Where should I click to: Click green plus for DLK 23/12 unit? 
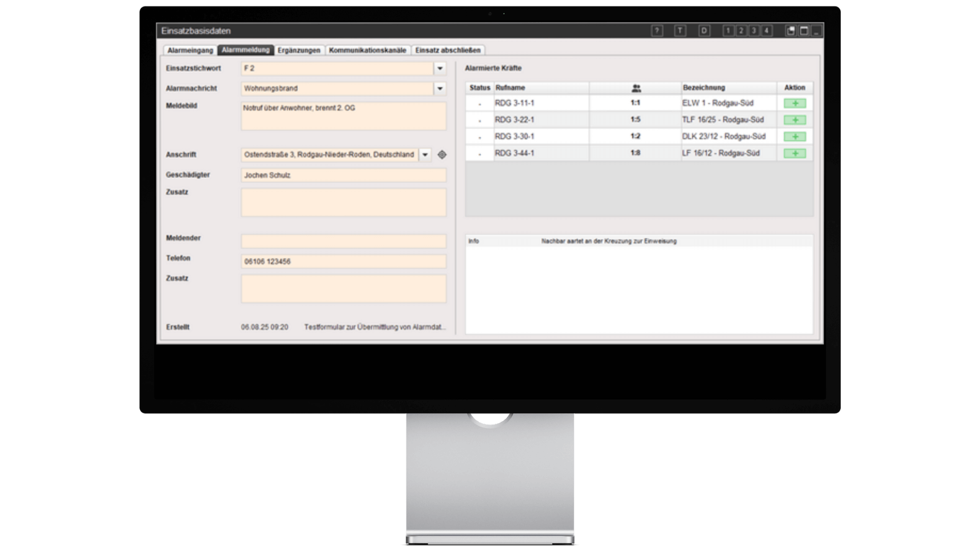[x=795, y=137]
